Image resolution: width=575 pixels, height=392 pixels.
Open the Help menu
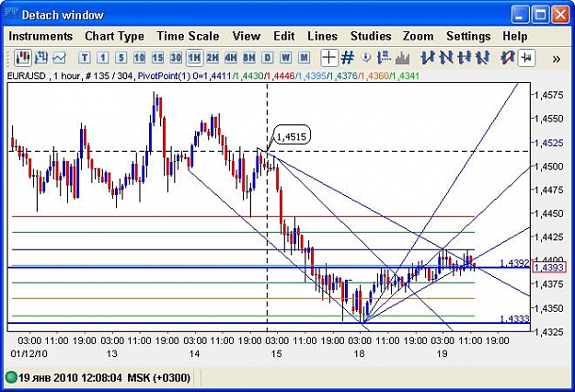click(515, 36)
